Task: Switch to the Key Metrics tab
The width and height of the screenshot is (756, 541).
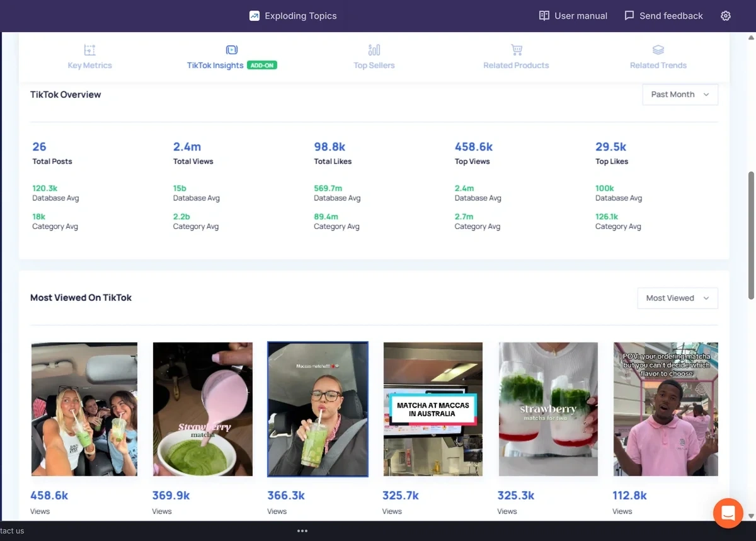Action: [89, 57]
